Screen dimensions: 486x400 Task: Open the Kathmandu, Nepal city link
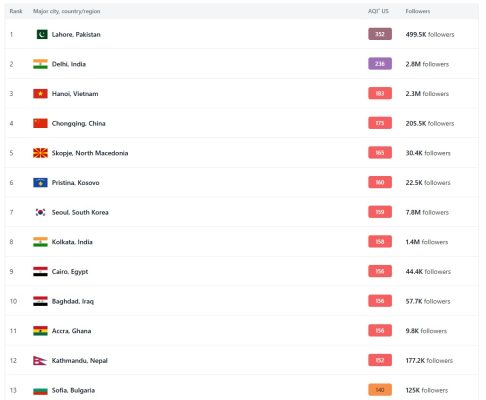pos(80,361)
